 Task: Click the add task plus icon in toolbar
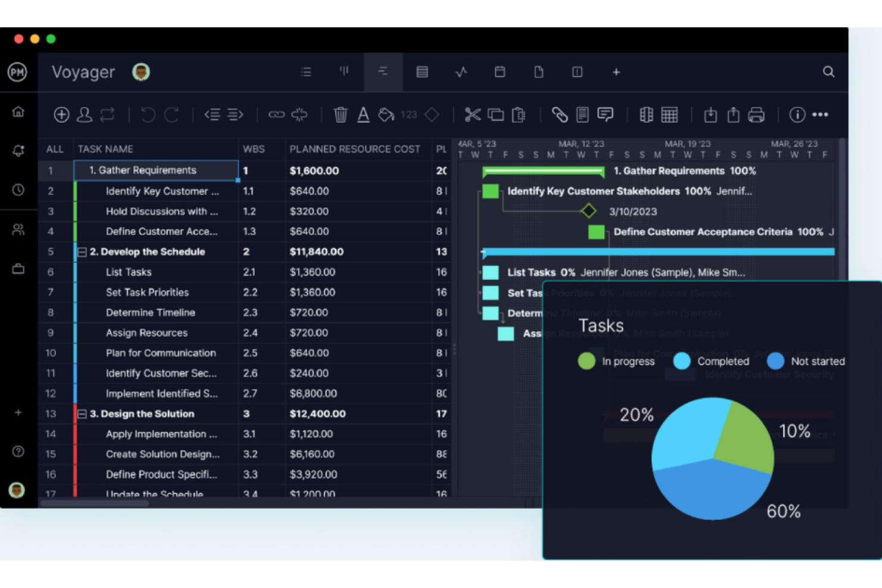click(61, 114)
